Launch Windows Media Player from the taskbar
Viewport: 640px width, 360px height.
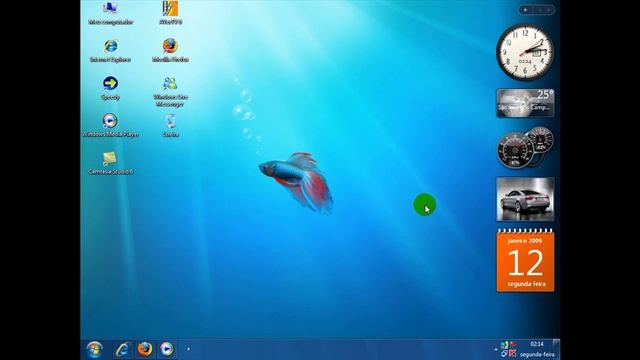pos(167,349)
